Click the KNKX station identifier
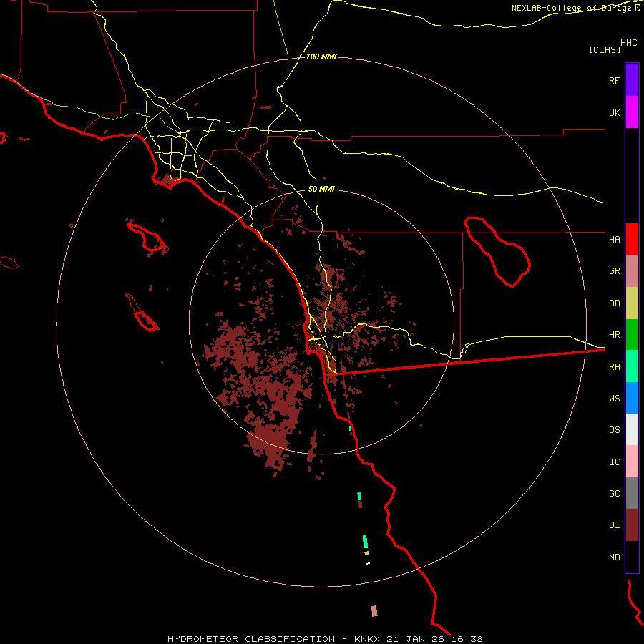Screen dimensions: 644x644 367,639
